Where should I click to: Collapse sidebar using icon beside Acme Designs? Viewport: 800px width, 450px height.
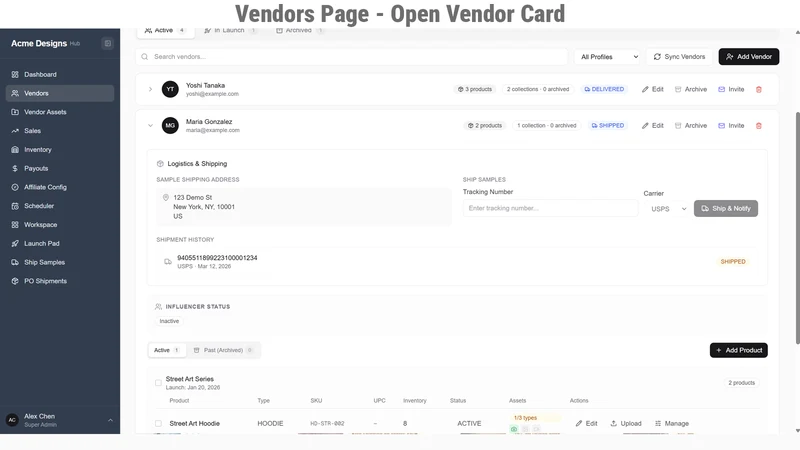[108, 43]
